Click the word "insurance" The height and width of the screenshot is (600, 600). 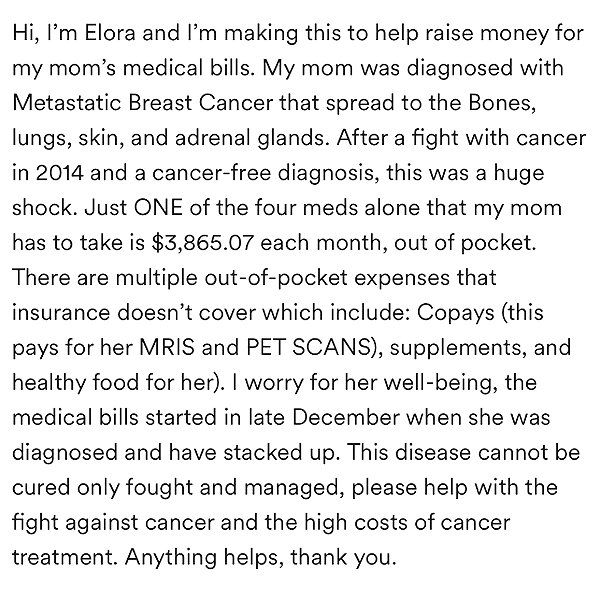[61, 313]
